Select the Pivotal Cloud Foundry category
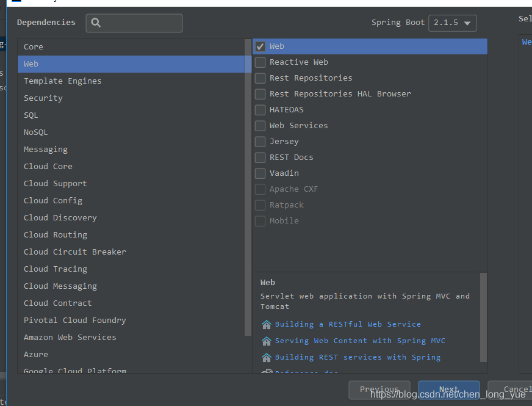 132,320
